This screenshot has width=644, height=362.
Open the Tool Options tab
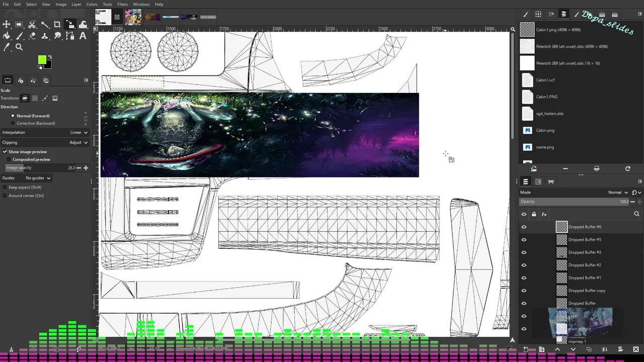[x=8, y=80]
